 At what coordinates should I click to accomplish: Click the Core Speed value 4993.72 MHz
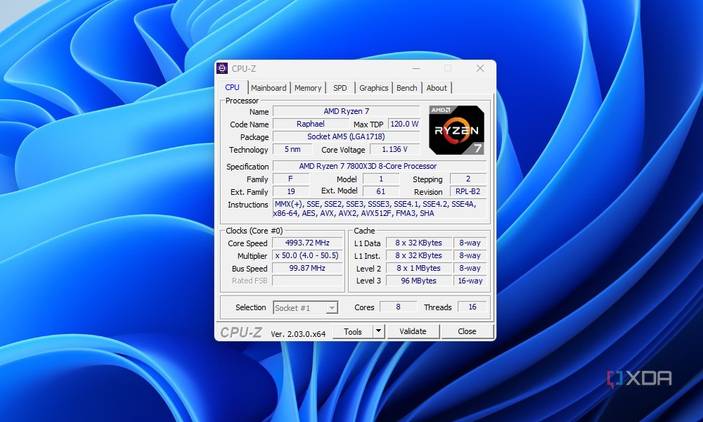pyautogui.click(x=308, y=243)
